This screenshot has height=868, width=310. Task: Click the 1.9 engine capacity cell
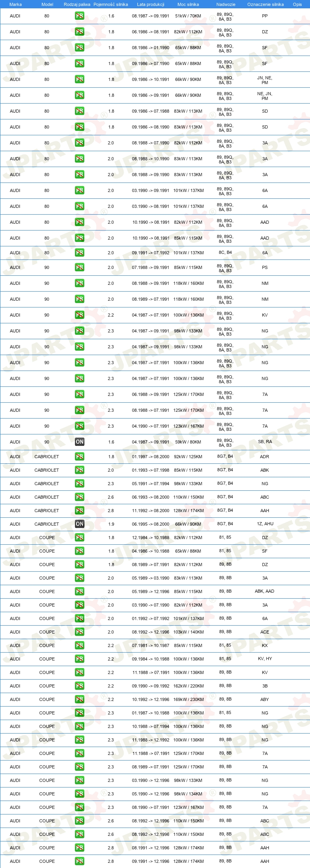[111, 524]
